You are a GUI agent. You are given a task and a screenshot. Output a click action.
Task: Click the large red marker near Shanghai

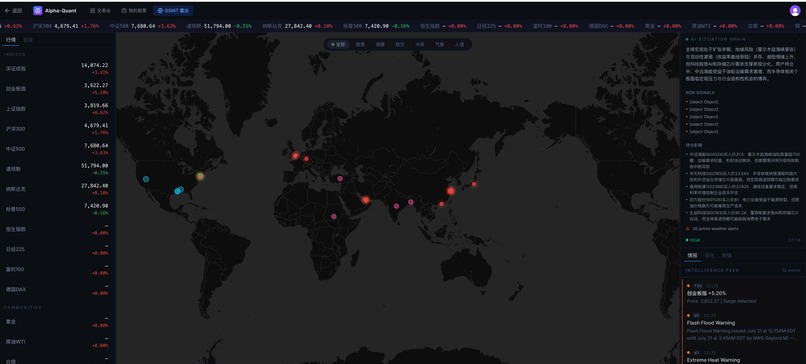[x=451, y=191]
